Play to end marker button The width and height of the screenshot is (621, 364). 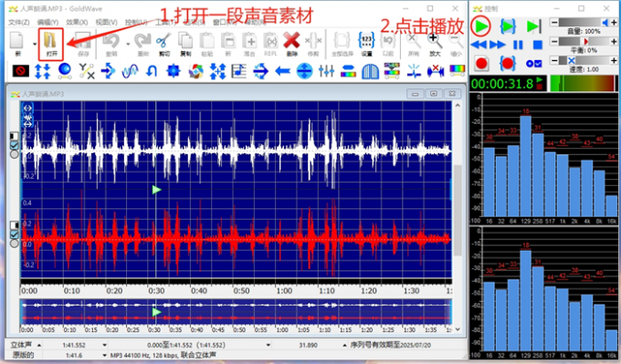534,26
